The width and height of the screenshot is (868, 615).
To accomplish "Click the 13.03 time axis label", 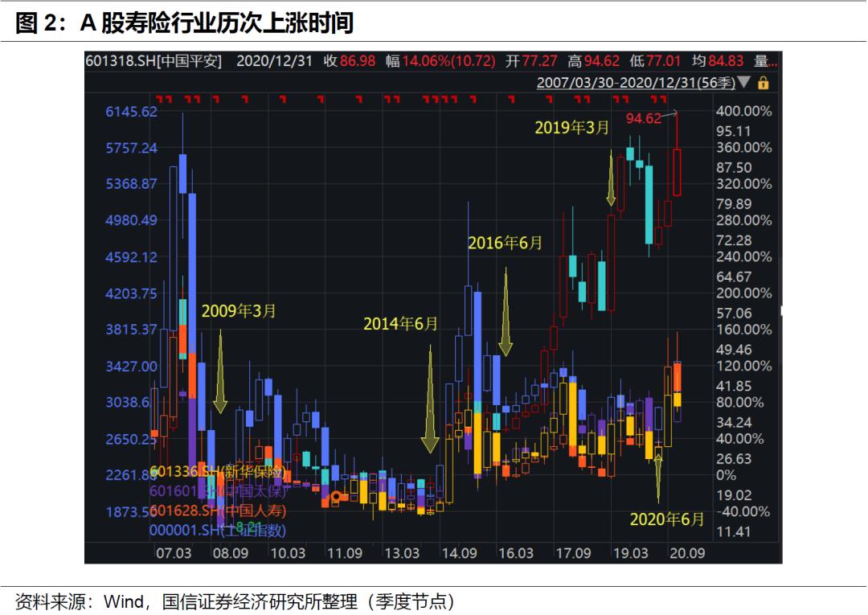I will click(402, 553).
